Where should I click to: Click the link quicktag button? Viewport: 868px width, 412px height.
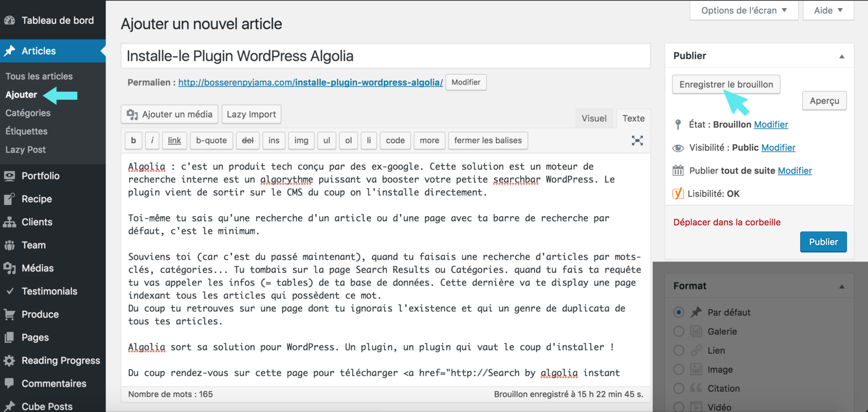pyautogui.click(x=175, y=141)
